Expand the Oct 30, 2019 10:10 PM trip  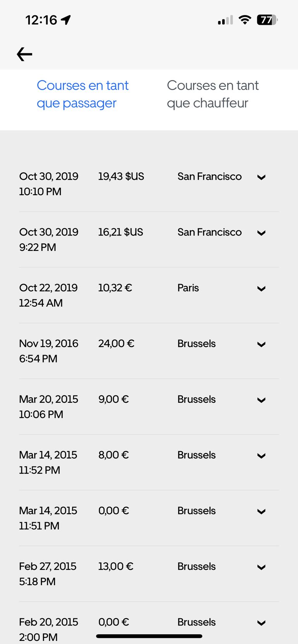[x=262, y=177]
